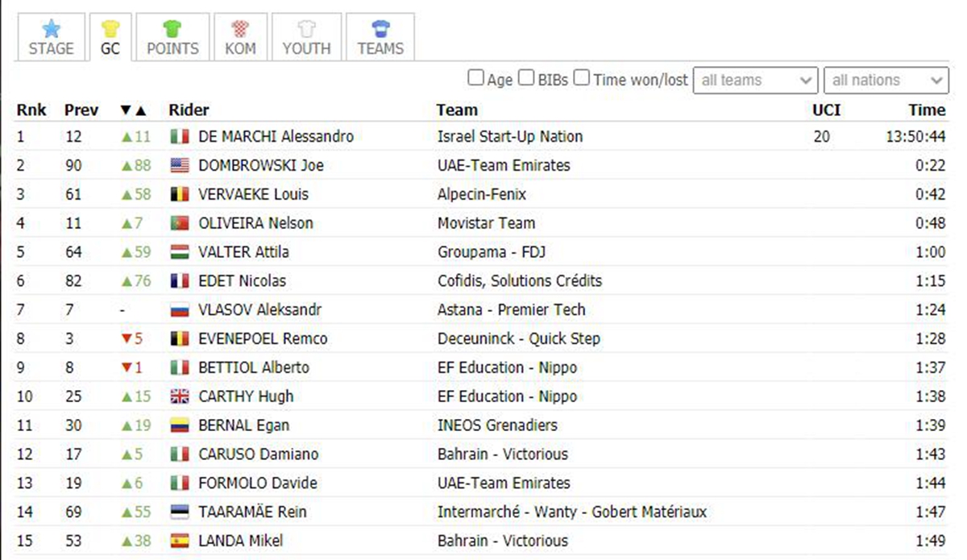The height and width of the screenshot is (560, 967).
Task: Click the Italian flag beside BETTIOL Alberto
Action: 180,367
